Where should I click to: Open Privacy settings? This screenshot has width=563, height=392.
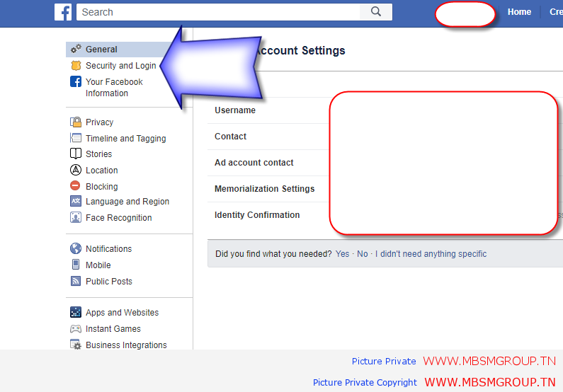click(x=99, y=122)
